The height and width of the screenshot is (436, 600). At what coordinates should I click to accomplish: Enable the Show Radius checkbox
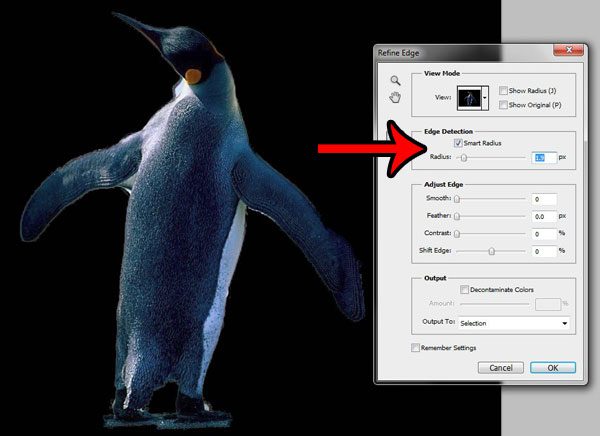[503, 90]
